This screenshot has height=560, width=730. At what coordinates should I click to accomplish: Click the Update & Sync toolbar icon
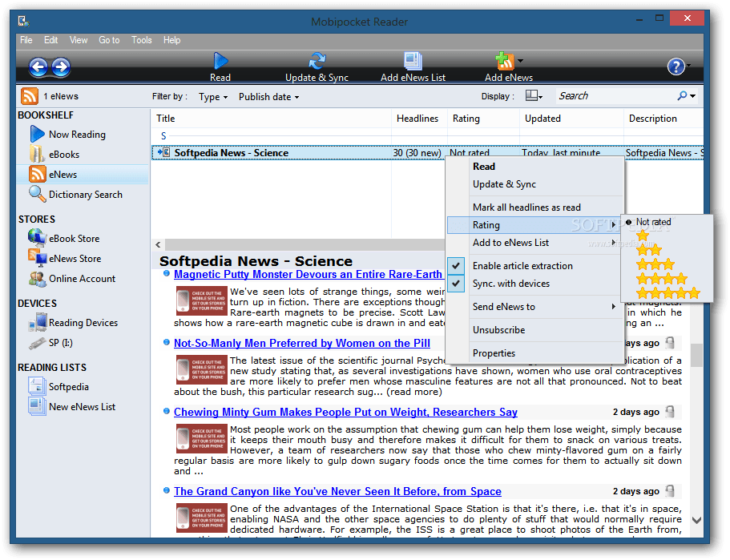(317, 61)
